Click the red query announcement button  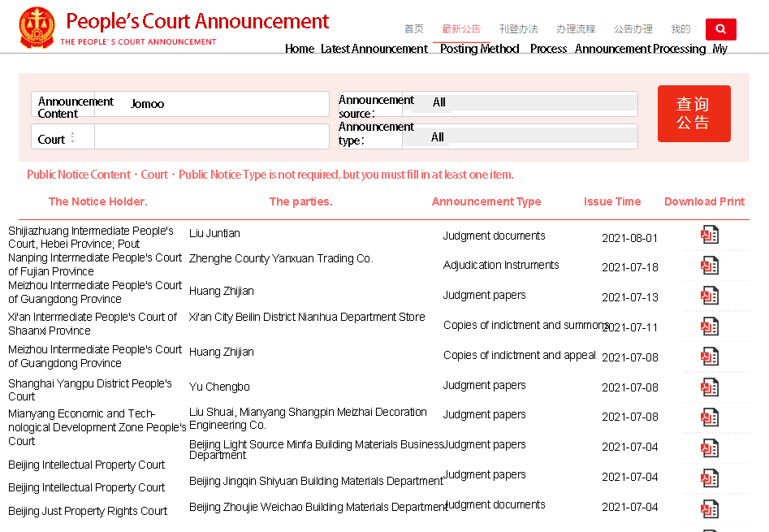click(x=693, y=114)
